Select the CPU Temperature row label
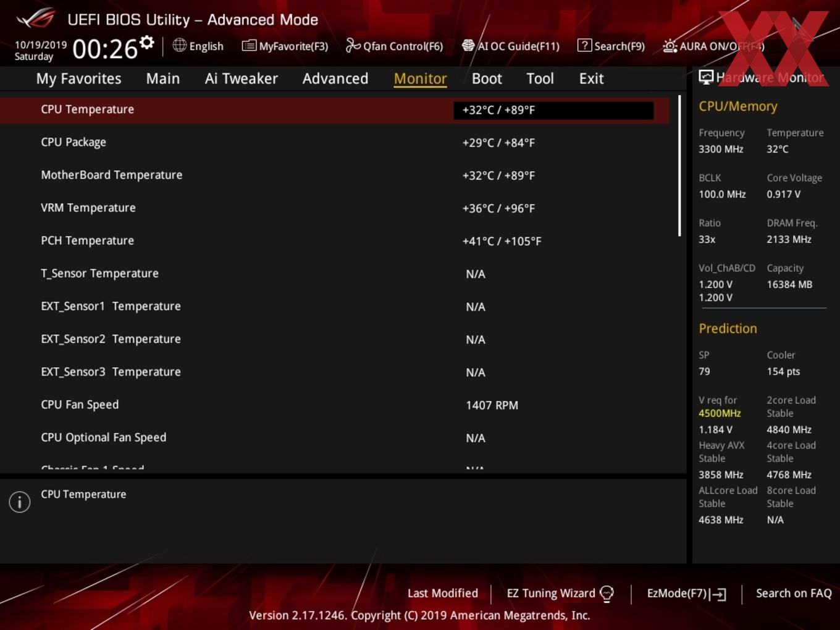840x630 pixels. (87, 109)
